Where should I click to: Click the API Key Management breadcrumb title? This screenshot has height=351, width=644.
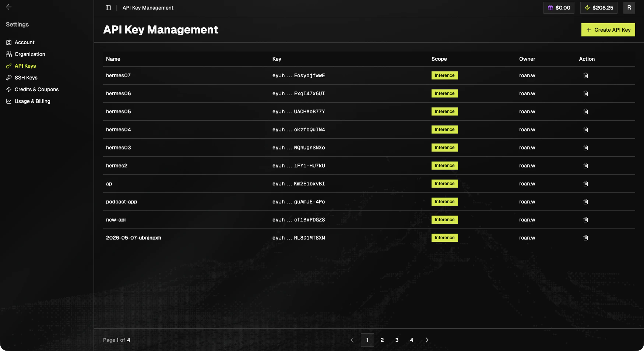pos(148,8)
